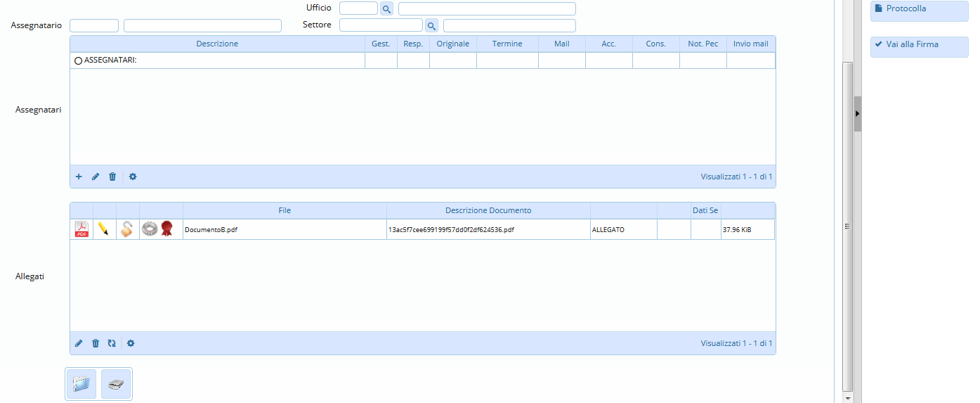Click in the Assegnatario code input field
The image size is (980, 403).
coord(94,25)
